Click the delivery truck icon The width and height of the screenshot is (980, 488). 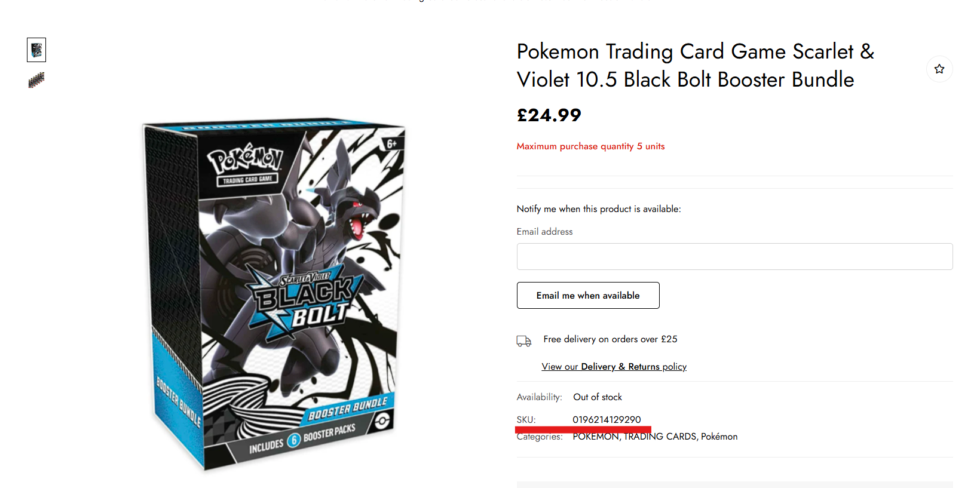pyautogui.click(x=523, y=341)
